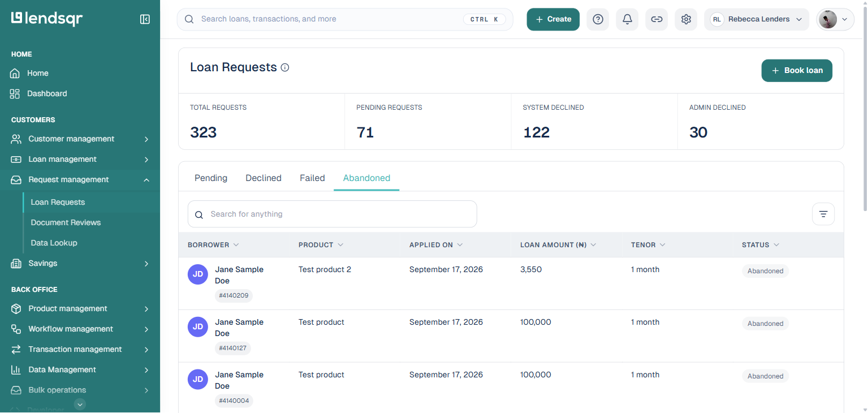Click the Savings icon in sidebar
868x413 pixels.
point(16,264)
